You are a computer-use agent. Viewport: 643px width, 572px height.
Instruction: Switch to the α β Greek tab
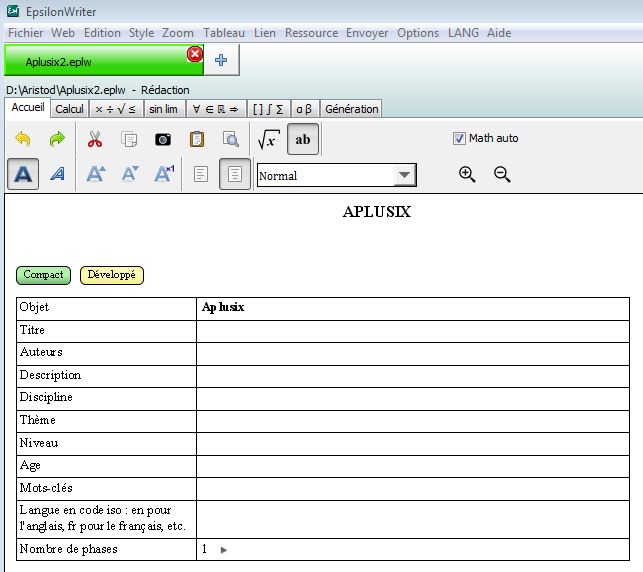pyautogui.click(x=304, y=109)
